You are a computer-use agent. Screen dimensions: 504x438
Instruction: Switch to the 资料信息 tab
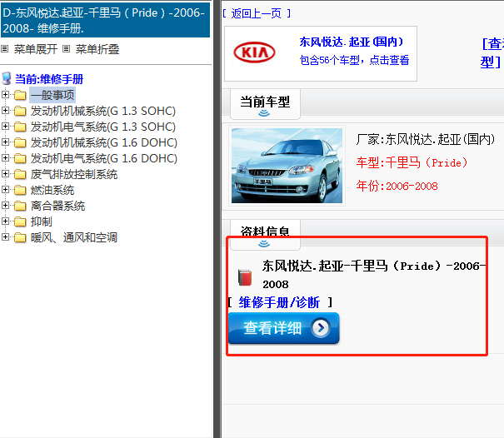point(265,235)
